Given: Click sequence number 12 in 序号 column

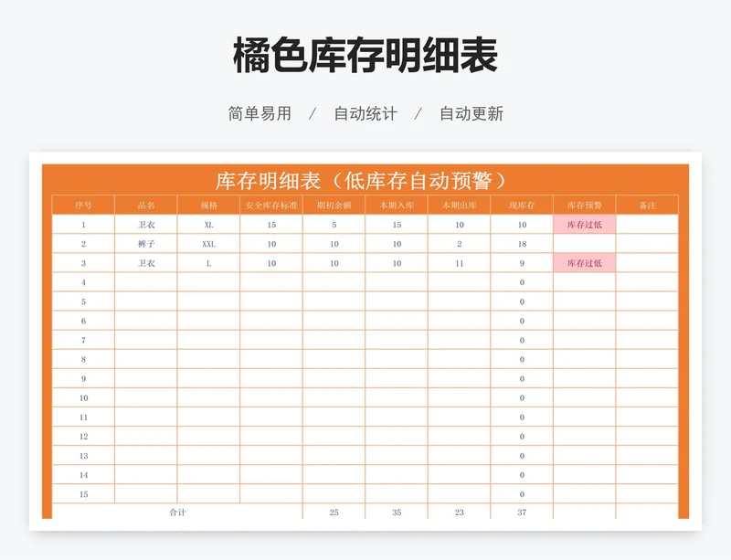Looking at the screenshot, I should pyautogui.click(x=83, y=437).
